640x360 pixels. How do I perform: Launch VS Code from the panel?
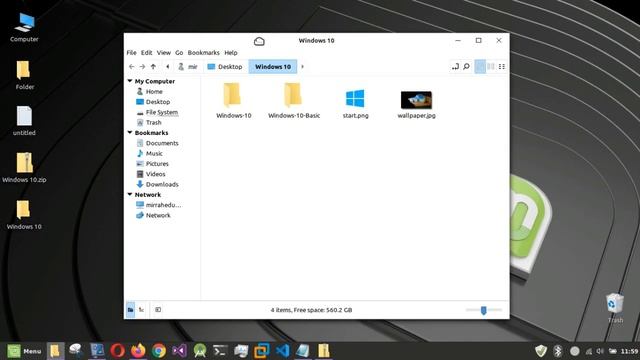click(x=282, y=351)
